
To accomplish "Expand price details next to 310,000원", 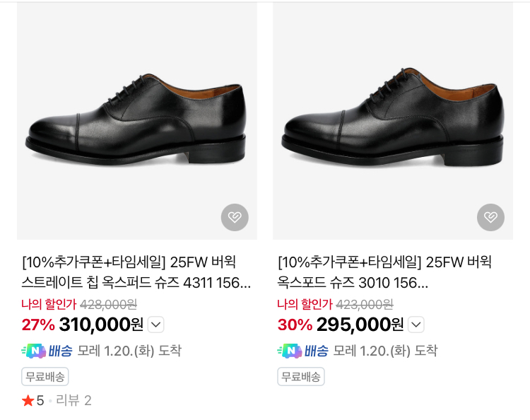I will (x=156, y=325).
